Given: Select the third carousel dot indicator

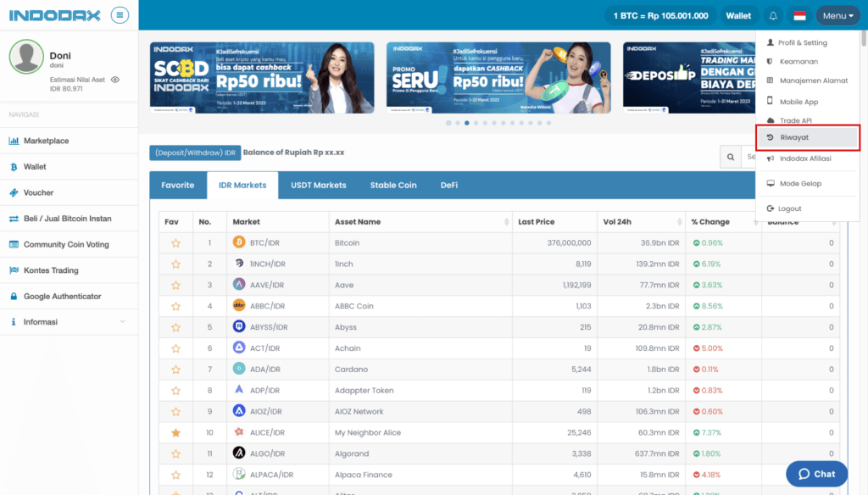Looking at the screenshot, I should 467,123.
